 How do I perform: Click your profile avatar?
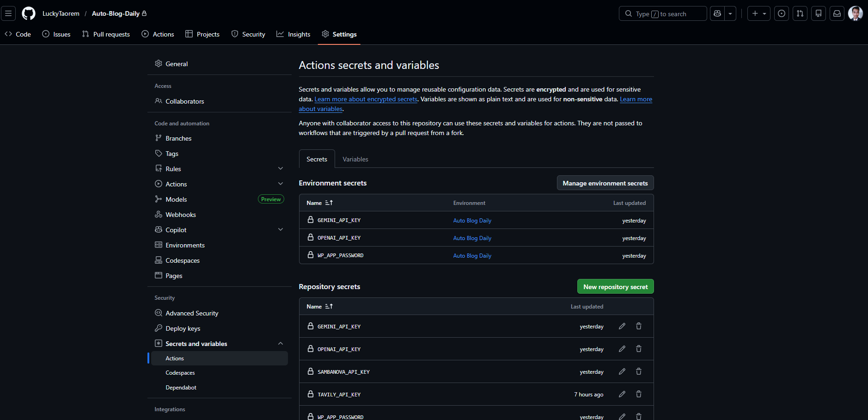(856, 13)
